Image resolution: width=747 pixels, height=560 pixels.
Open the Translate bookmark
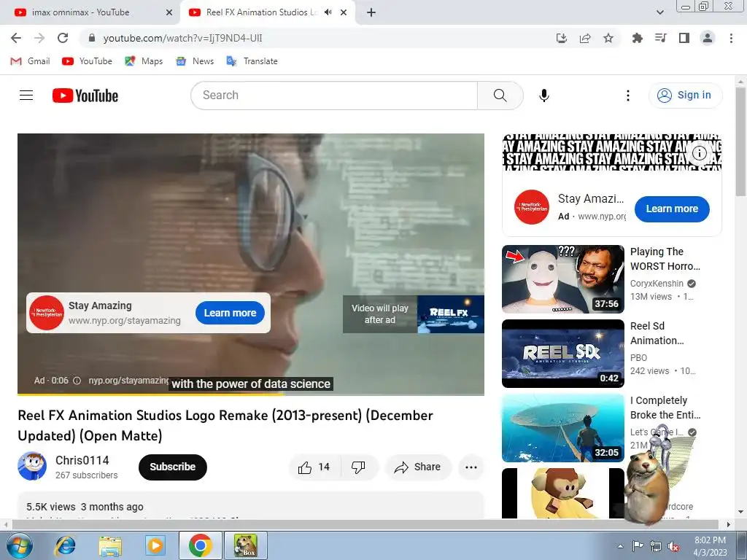[x=252, y=61]
